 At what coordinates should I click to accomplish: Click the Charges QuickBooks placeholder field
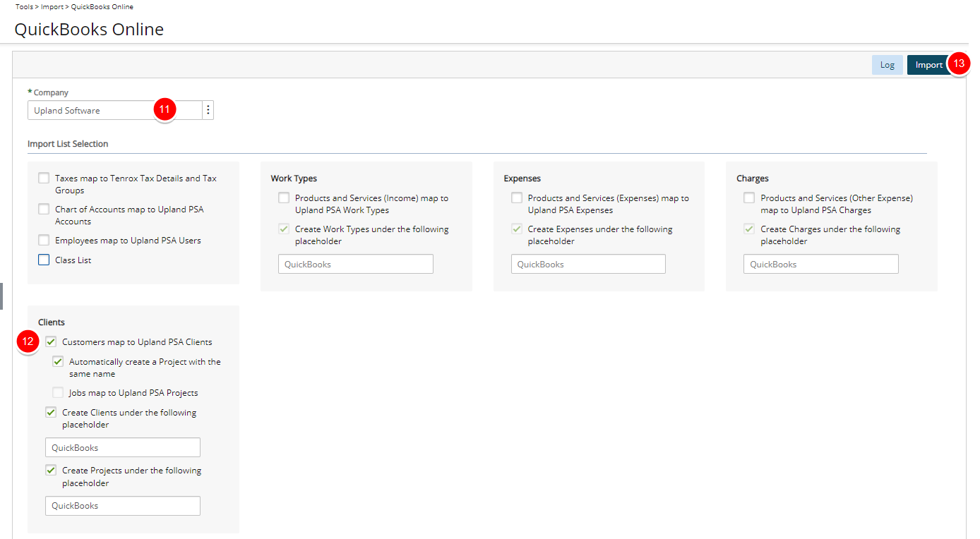pyautogui.click(x=821, y=265)
